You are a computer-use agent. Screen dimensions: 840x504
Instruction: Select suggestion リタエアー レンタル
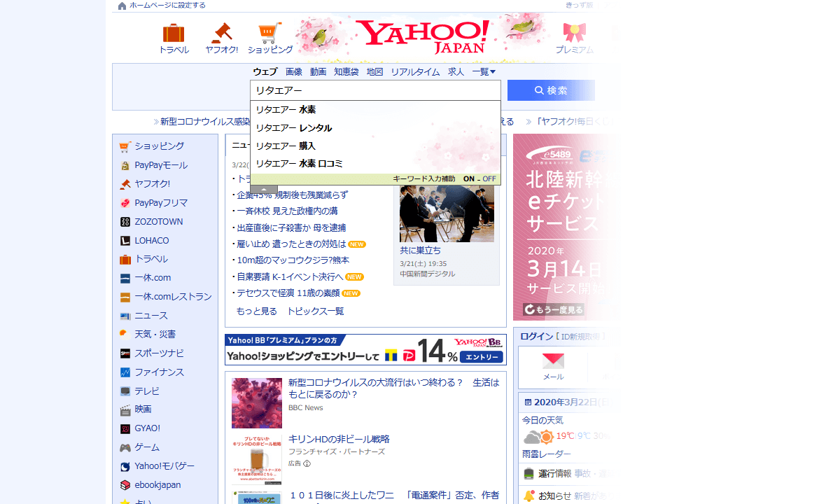(375, 128)
